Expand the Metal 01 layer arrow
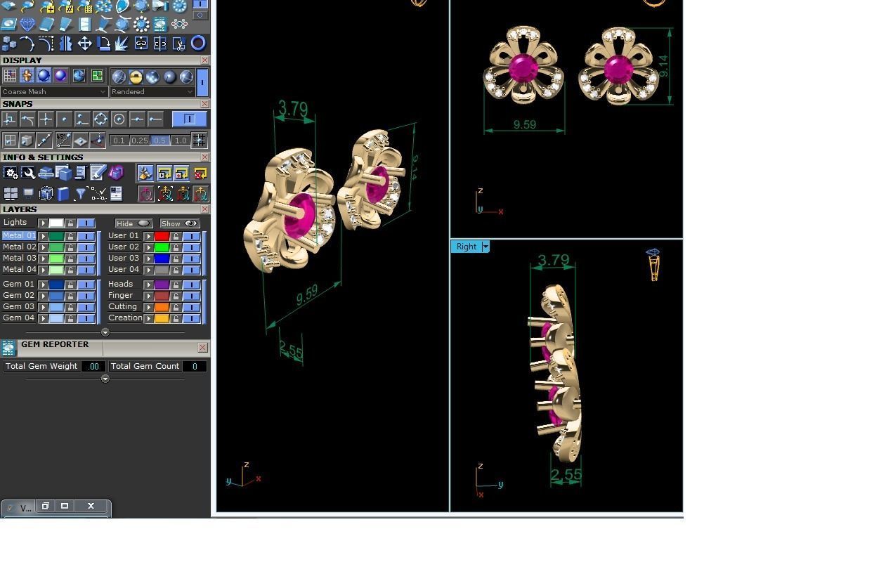The height and width of the screenshot is (588, 893). 44,236
